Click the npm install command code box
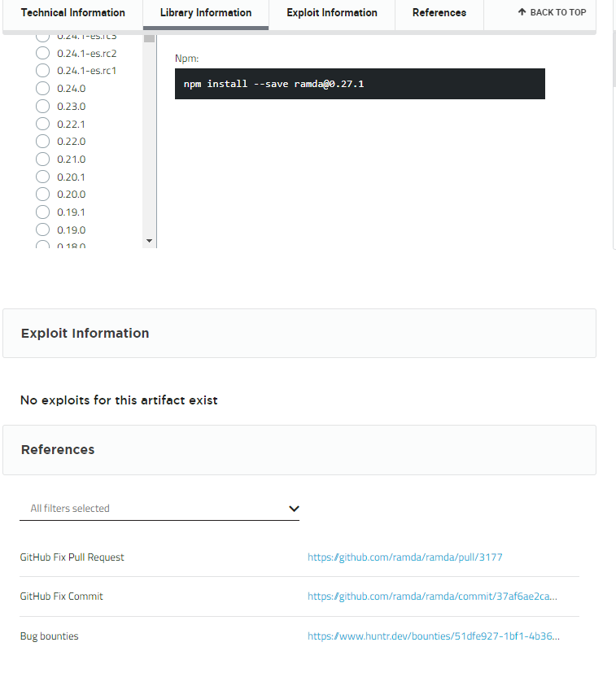 pyautogui.click(x=360, y=84)
